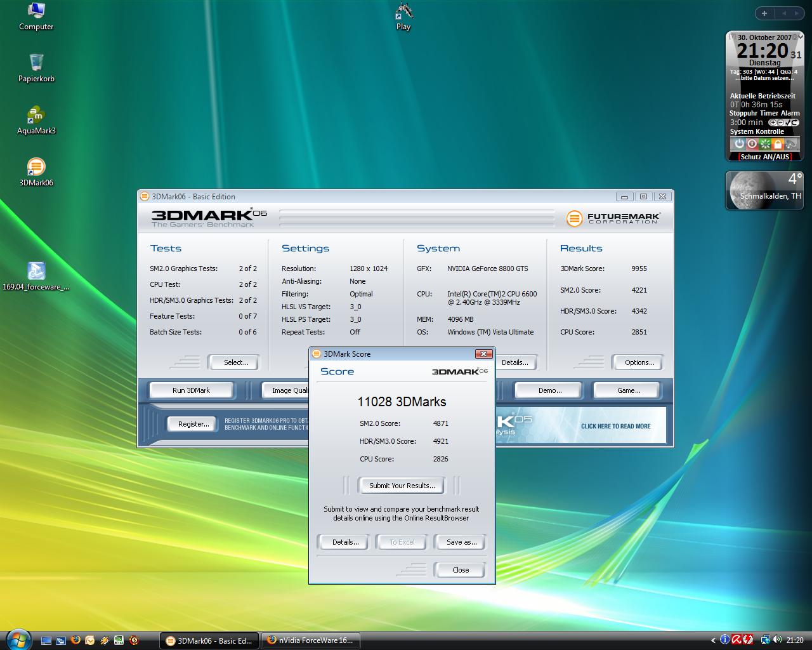Screen dimensions: 812x650
Task: Click the green-white quick launch icon
Action: (119, 640)
